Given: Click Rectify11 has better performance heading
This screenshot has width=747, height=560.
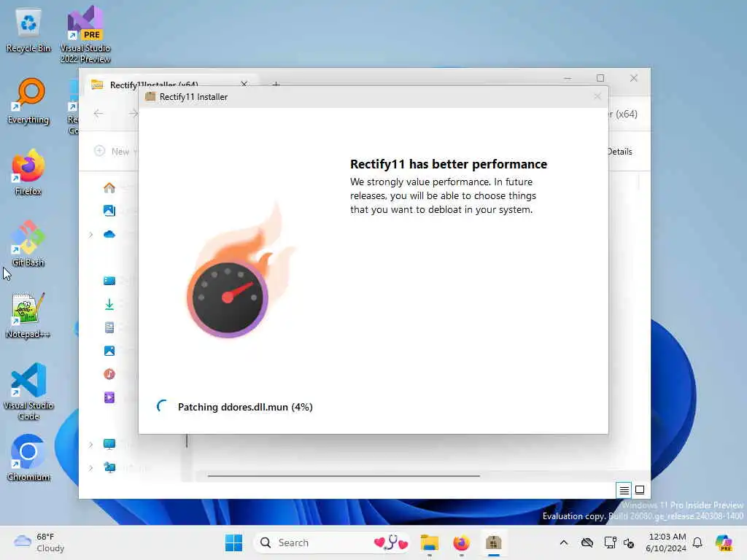Looking at the screenshot, I should (449, 164).
